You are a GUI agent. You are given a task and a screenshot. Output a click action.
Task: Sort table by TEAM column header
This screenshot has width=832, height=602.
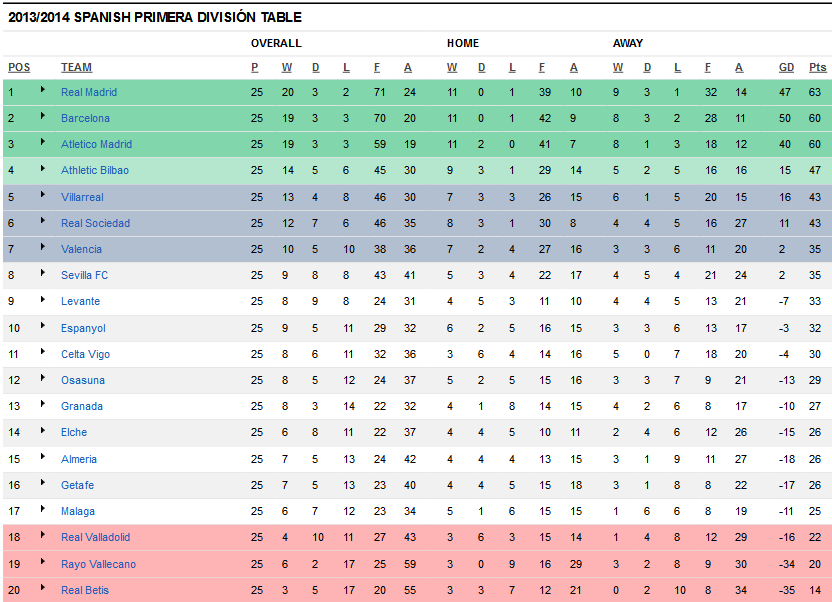pos(76,67)
